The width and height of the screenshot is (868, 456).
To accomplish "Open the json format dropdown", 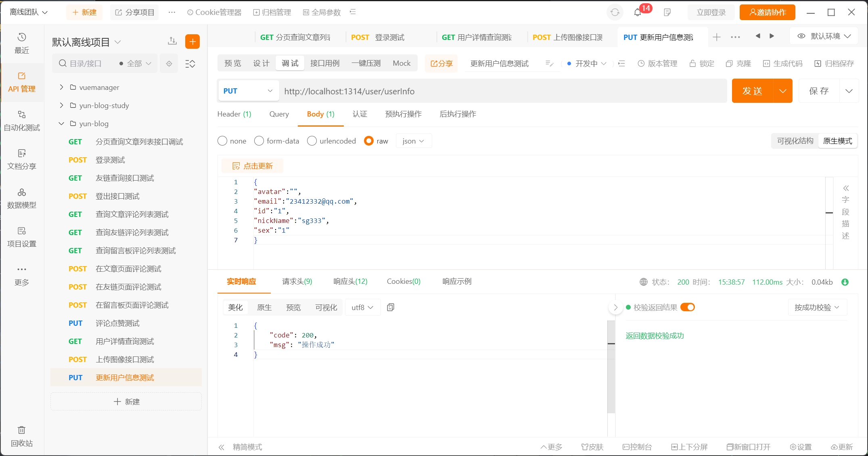I will pos(413,141).
